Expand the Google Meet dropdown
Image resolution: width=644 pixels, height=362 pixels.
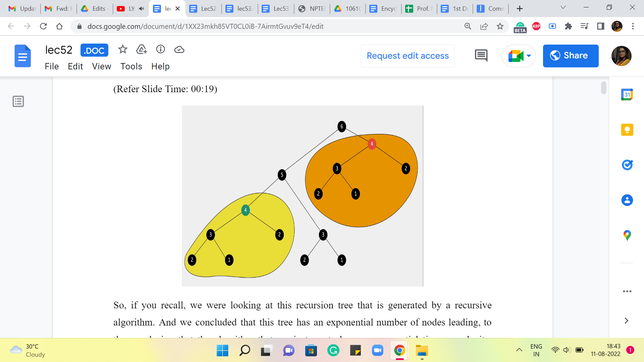[x=529, y=56]
